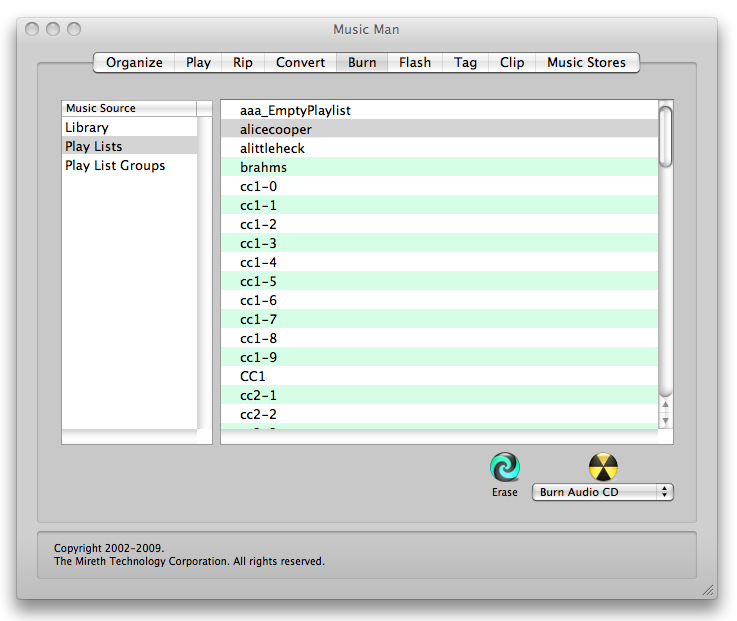Switch to the Tag tab
This screenshot has height=621, width=737.
coord(465,62)
